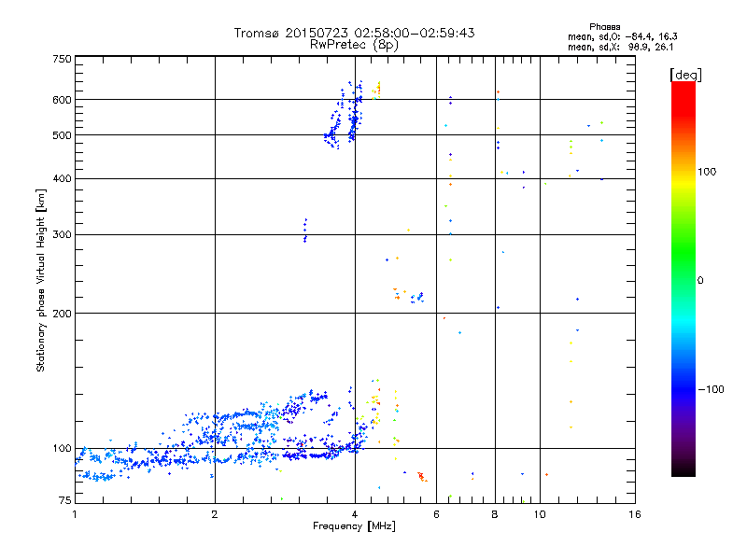Click the '[deg]' colorbar unit label
This screenshot has height=560, width=747.
pos(685,75)
